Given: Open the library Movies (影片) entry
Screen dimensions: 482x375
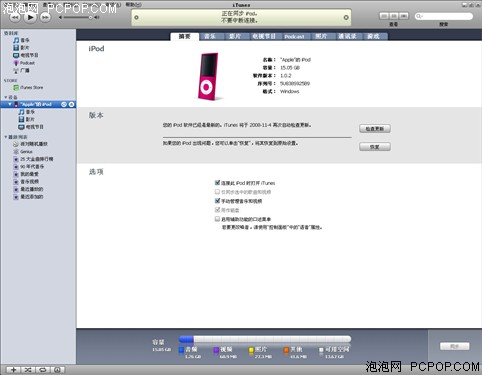Looking at the screenshot, I should pyautogui.click(x=21, y=48).
